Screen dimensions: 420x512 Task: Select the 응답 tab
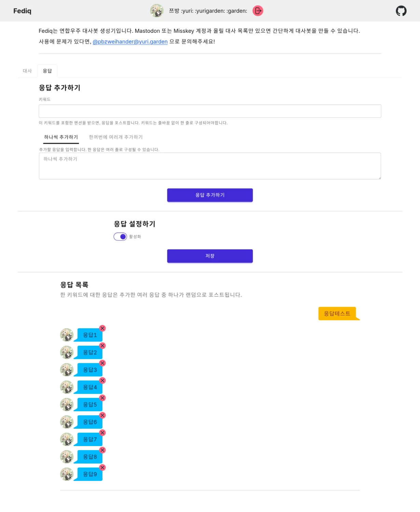tap(47, 71)
